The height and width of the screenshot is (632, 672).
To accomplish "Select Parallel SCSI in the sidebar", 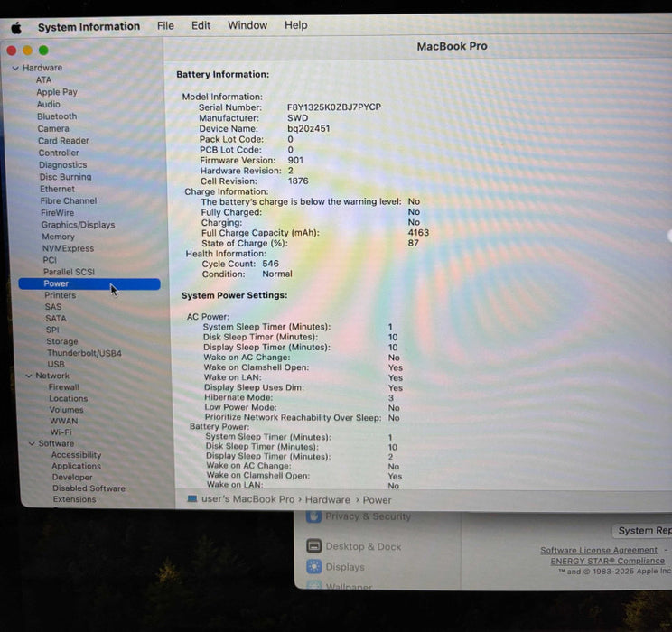I will [x=69, y=272].
